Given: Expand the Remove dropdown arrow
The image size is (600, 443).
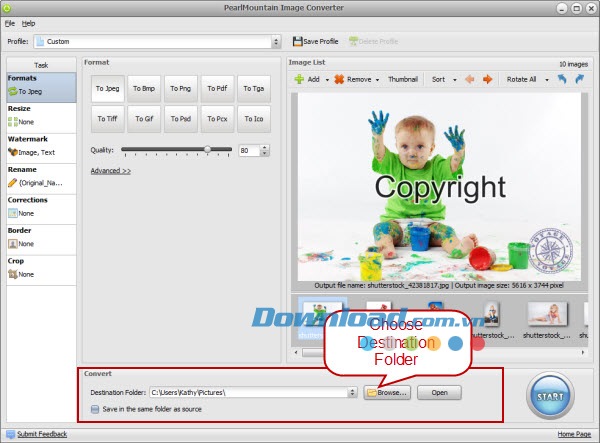Looking at the screenshot, I should pyautogui.click(x=377, y=80).
